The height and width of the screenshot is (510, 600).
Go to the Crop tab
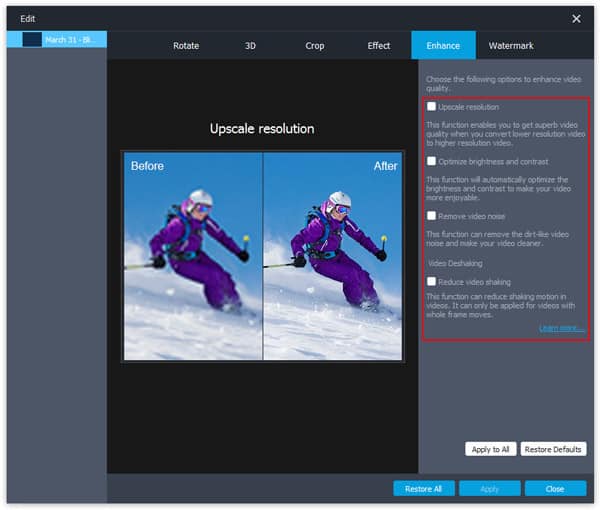coord(314,46)
